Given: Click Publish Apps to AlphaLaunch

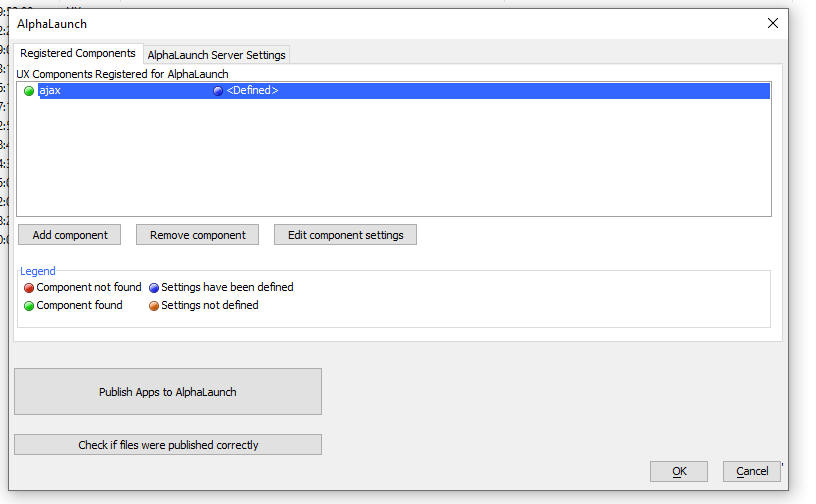Looking at the screenshot, I should [168, 392].
